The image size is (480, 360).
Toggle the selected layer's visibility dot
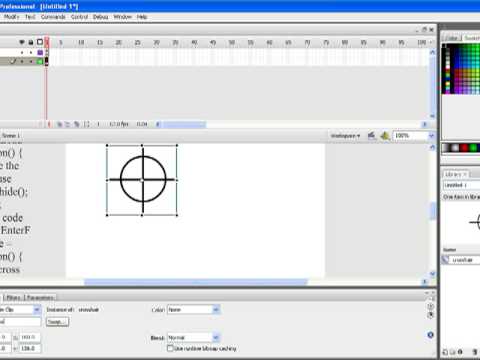pos(22,61)
